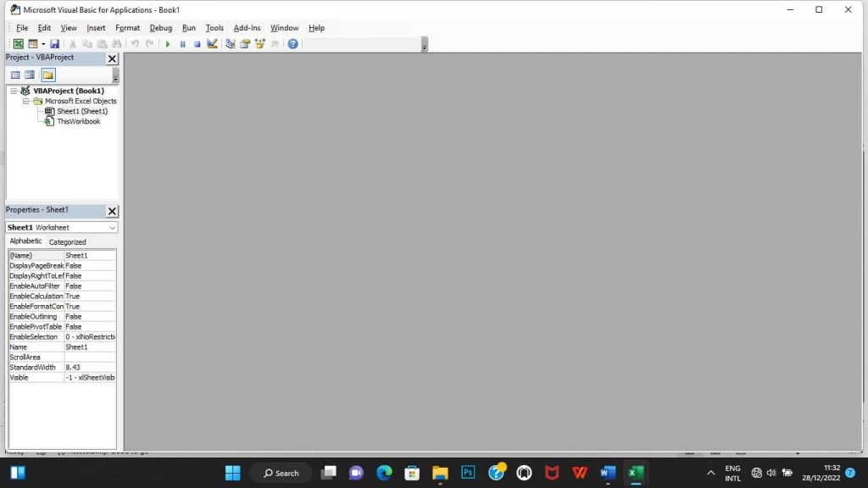The image size is (868, 488).
Task: Switch to Alphabetic properties tab
Action: pos(25,241)
